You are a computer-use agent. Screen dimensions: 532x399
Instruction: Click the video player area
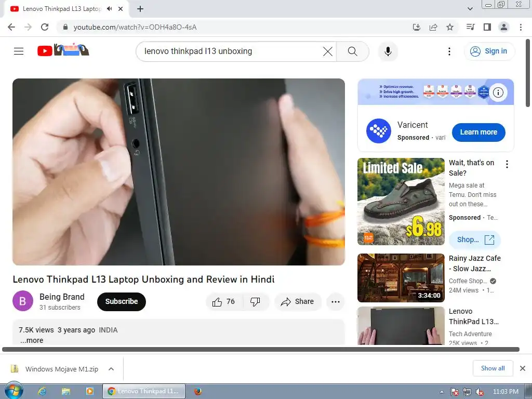coord(179,172)
